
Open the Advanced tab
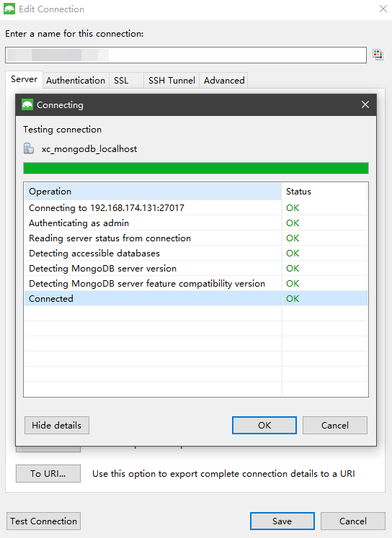(224, 80)
